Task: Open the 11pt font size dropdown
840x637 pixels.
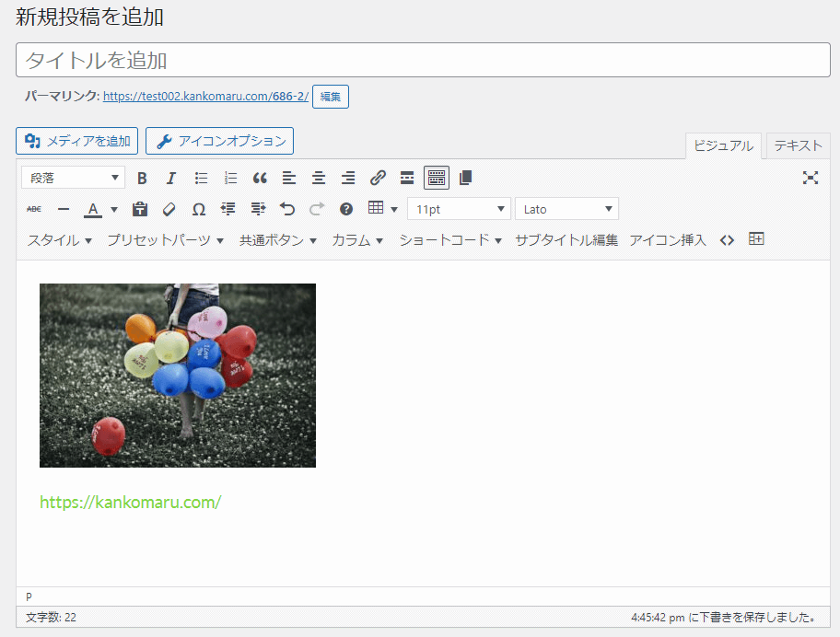Action: [459, 209]
